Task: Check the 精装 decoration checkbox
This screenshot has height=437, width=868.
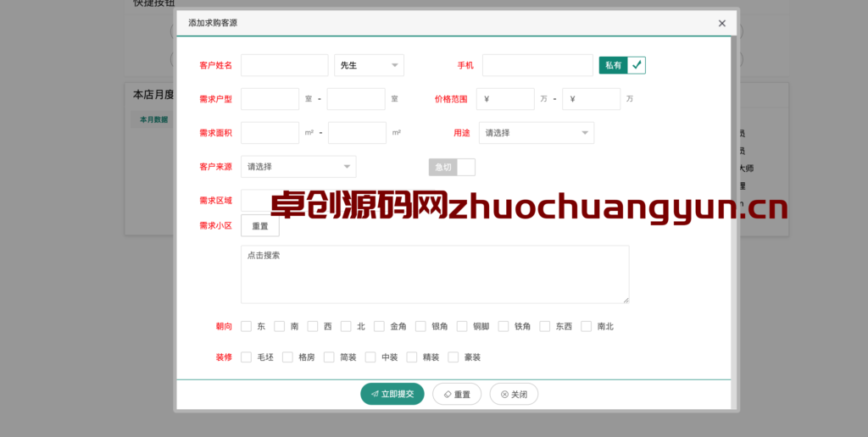Action: pyautogui.click(x=412, y=357)
